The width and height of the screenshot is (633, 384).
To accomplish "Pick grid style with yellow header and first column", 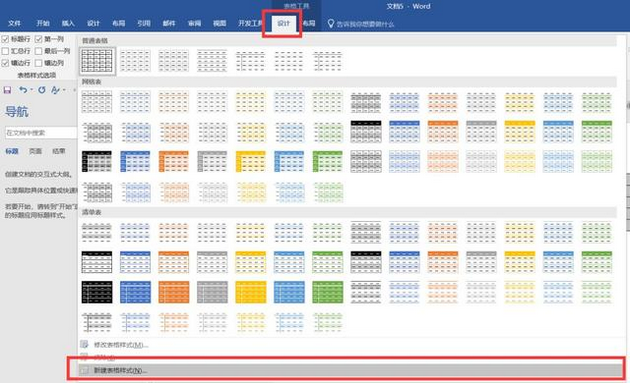I will 251,162.
